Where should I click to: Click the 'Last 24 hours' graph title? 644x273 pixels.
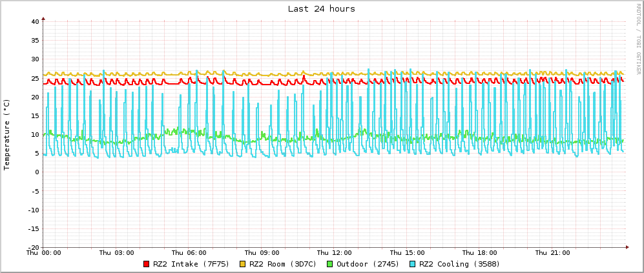[322, 9]
